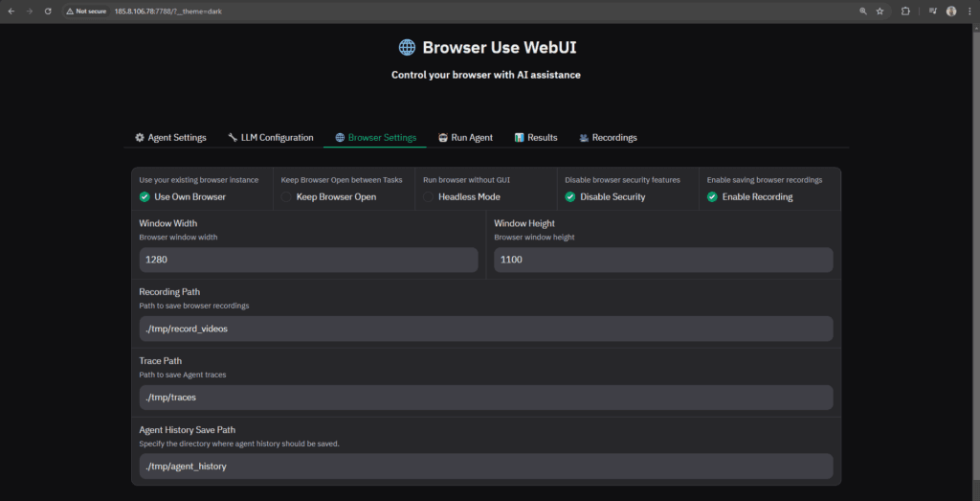Uncheck the Use Own Browser checkbox
Screen dimensions: 980x501
145,196
